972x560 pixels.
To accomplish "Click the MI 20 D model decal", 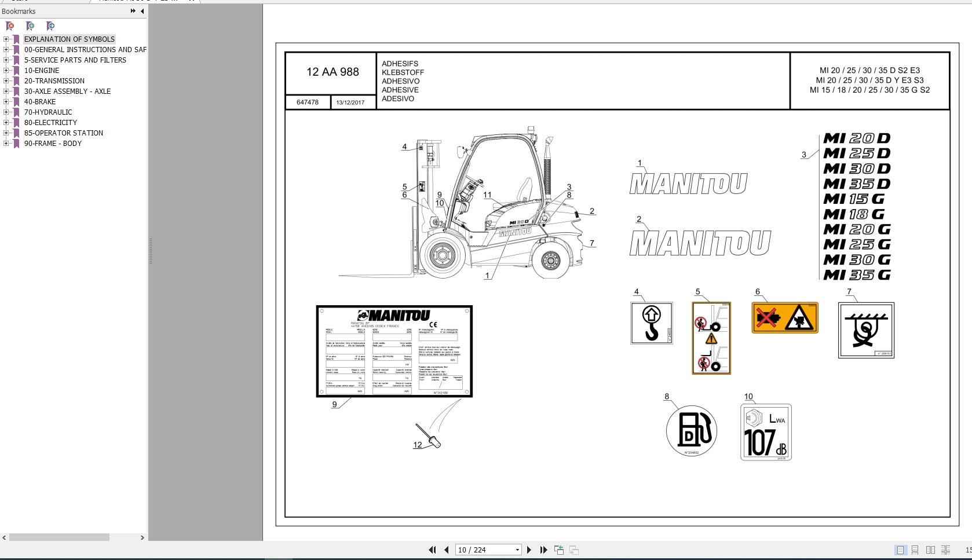I will click(857, 138).
